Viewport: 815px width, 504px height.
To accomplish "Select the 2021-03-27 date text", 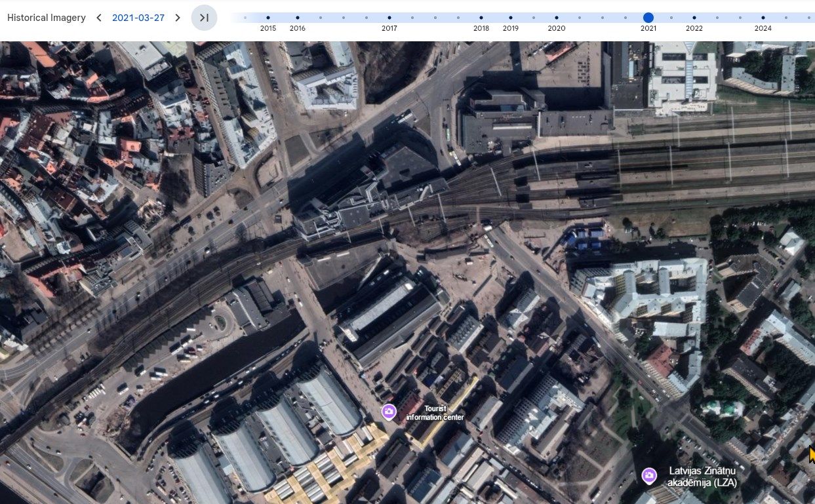I will 138,18.
